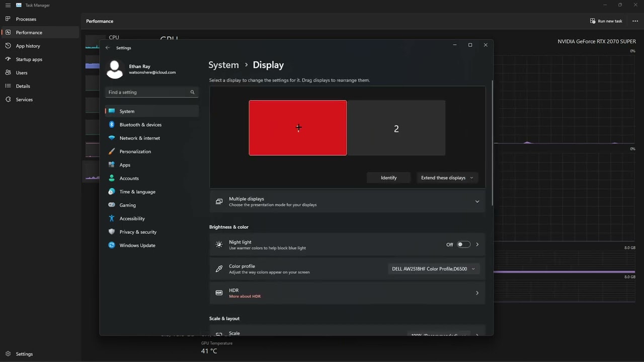Select the CPU graph in Task Manager
The image size is (644, 362).
[92, 43]
